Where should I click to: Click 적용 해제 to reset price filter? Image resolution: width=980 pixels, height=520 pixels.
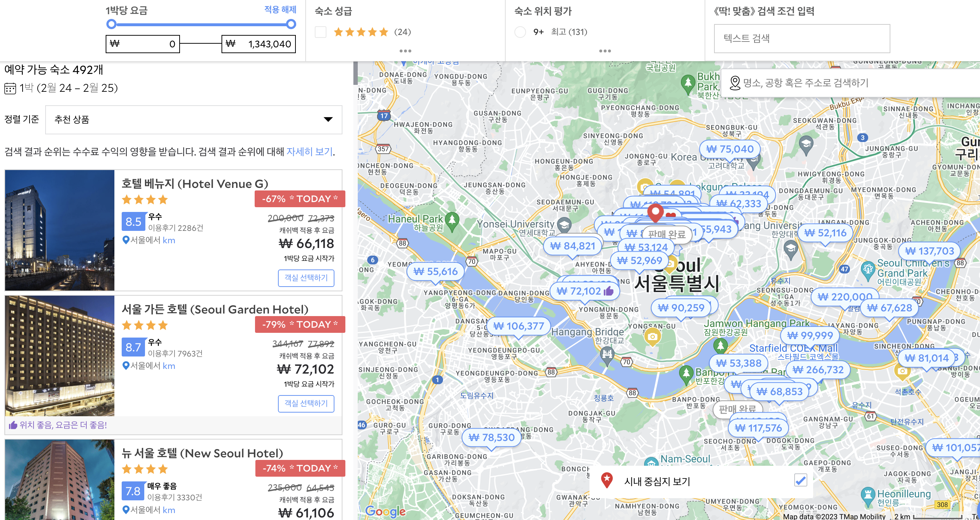tap(280, 9)
